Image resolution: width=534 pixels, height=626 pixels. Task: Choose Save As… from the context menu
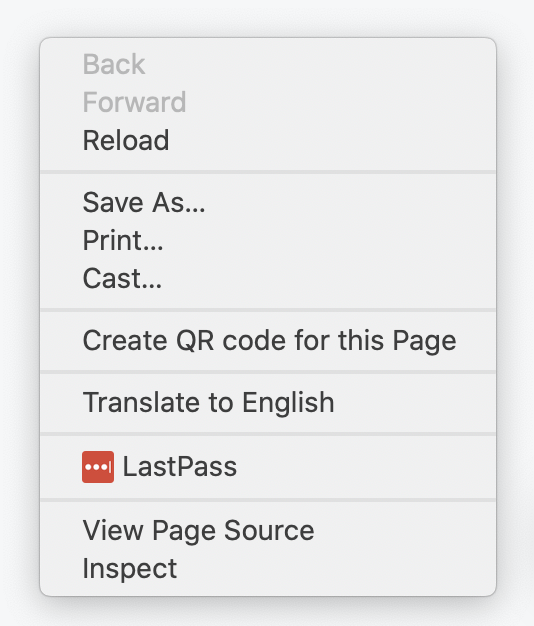click(268, 202)
